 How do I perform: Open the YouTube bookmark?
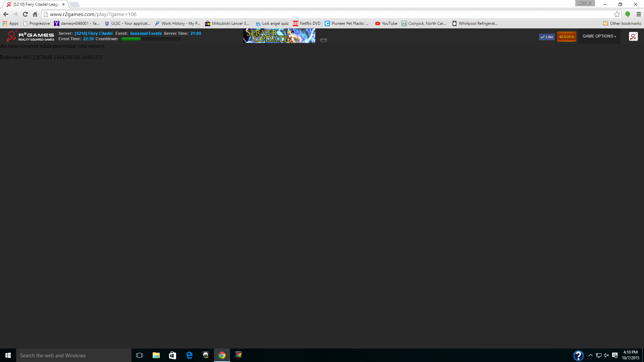[386, 23]
